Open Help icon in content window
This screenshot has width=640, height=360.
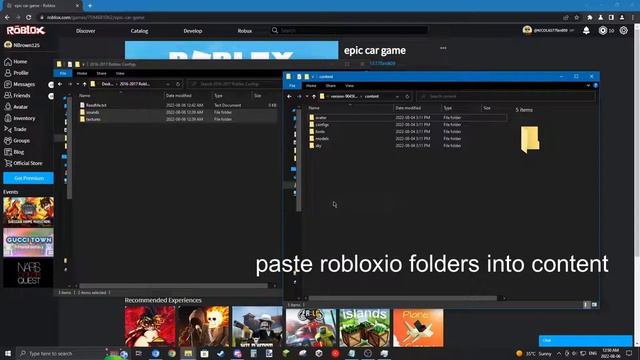pos(596,86)
